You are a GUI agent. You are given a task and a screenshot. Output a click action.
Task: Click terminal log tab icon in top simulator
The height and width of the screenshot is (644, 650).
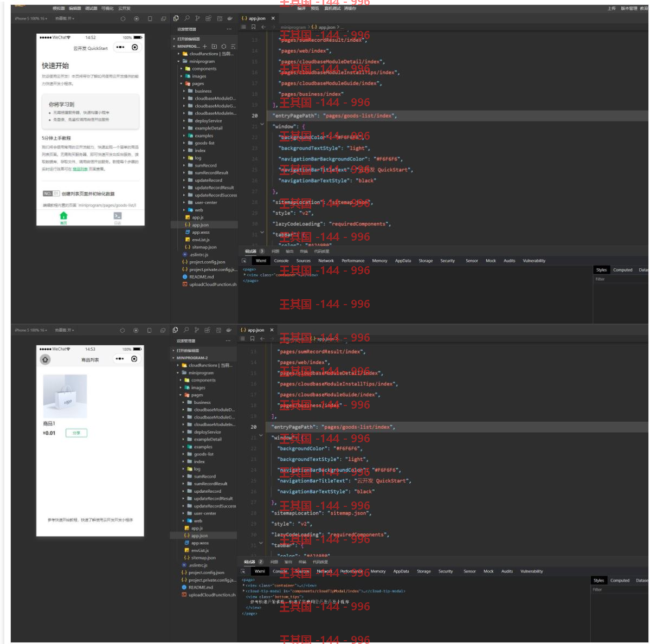(x=118, y=216)
